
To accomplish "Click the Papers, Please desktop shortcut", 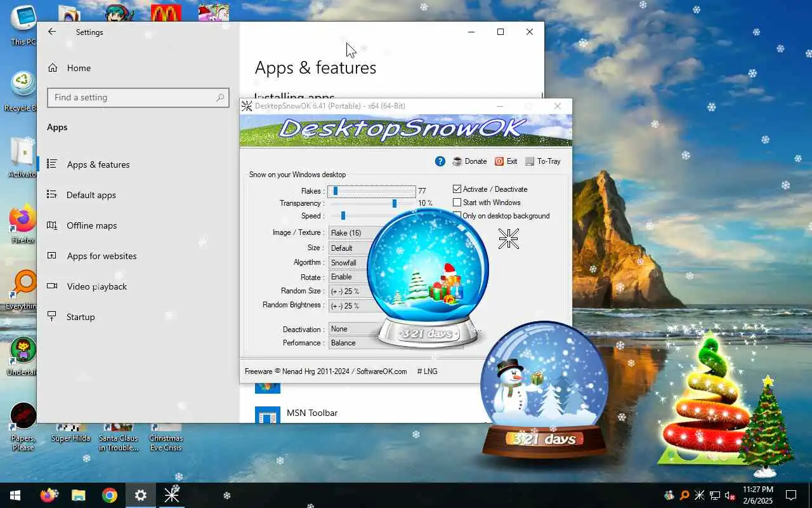I will (x=23, y=427).
